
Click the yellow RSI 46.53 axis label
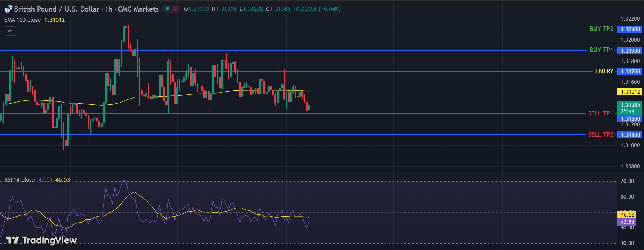627,215
